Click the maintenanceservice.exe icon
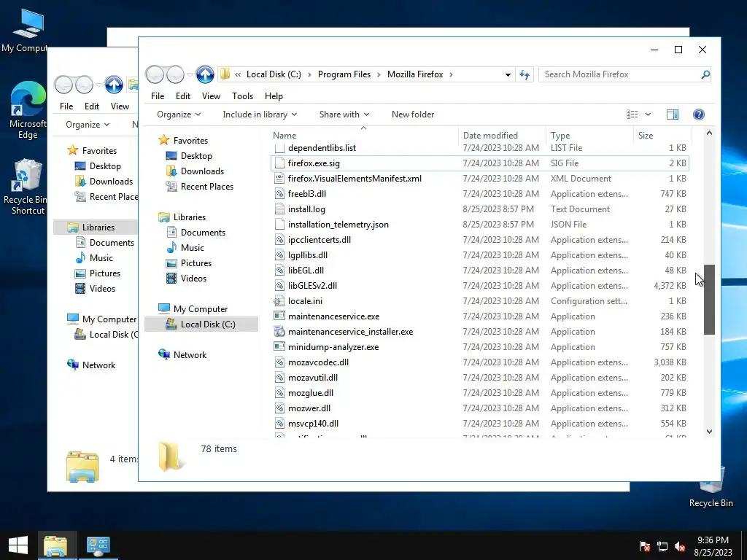This screenshot has height=560, width=747. pos(279,316)
